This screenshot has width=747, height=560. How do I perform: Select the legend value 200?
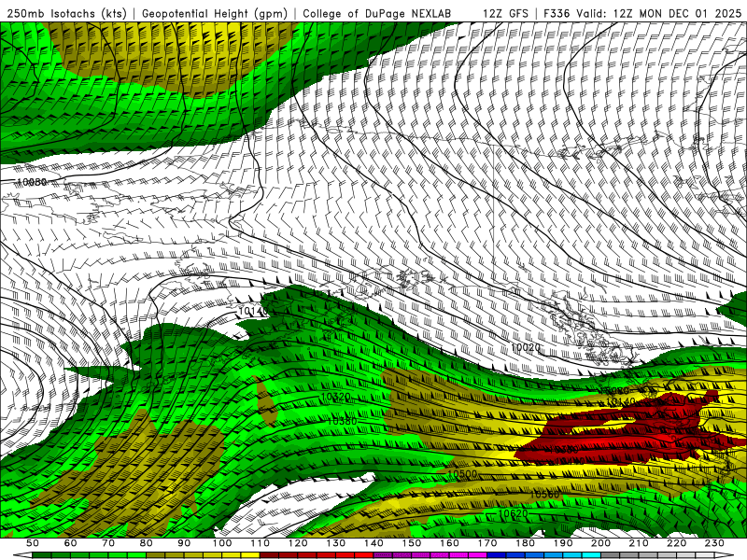pyautogui.click(x=600, y=543)
